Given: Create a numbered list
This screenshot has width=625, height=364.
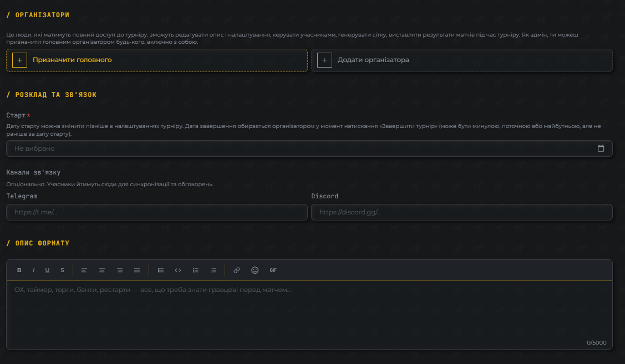Looking at the screenshot, I should click(x=214, y=270).
